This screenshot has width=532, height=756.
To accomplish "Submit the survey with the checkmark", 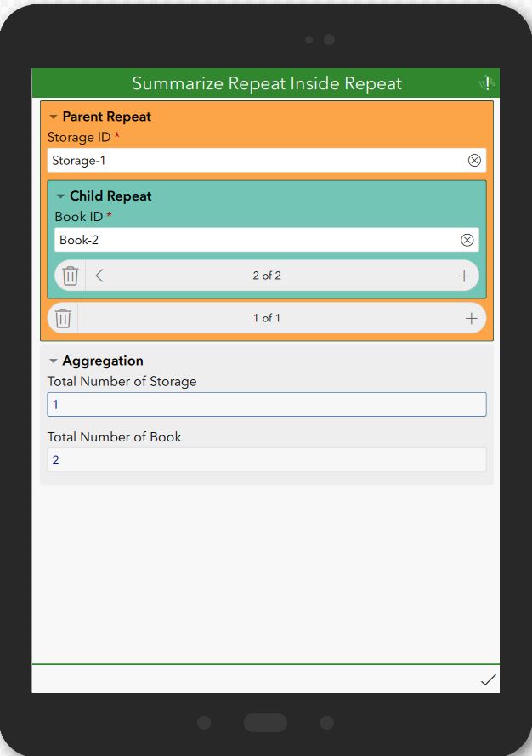I will (x=488, y=679).
